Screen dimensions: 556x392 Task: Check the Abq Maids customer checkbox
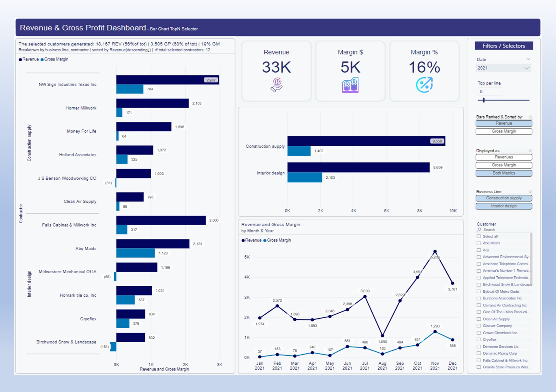tap(479, 243)
